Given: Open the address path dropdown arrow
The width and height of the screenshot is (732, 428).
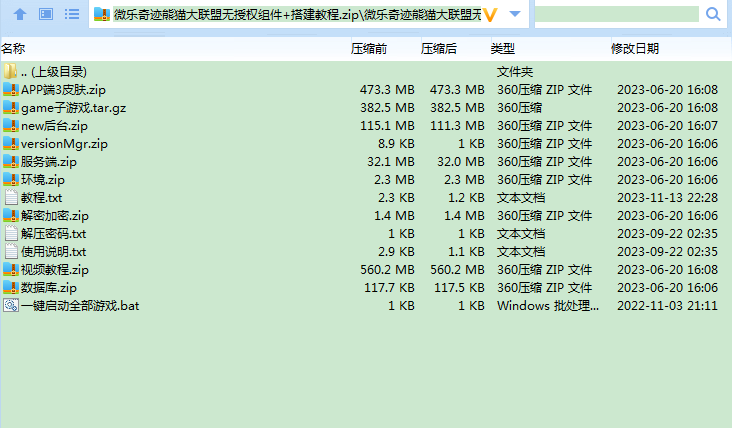Looking at the screenshot, I should point(514,15).
